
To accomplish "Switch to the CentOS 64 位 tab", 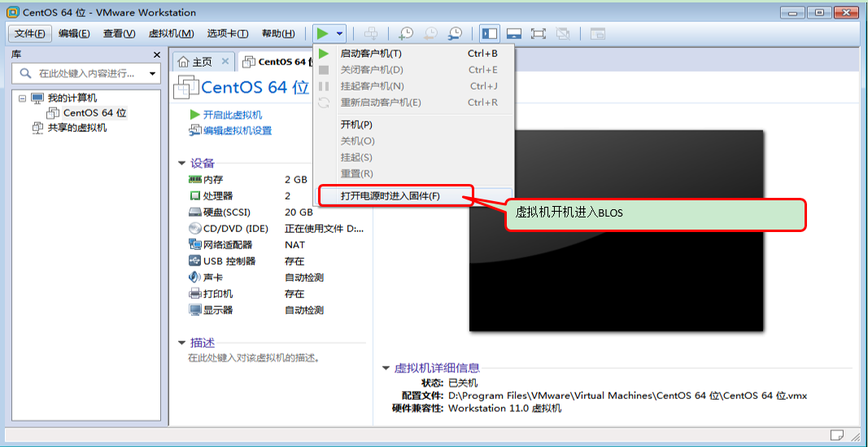I will (x=277, y=62).
